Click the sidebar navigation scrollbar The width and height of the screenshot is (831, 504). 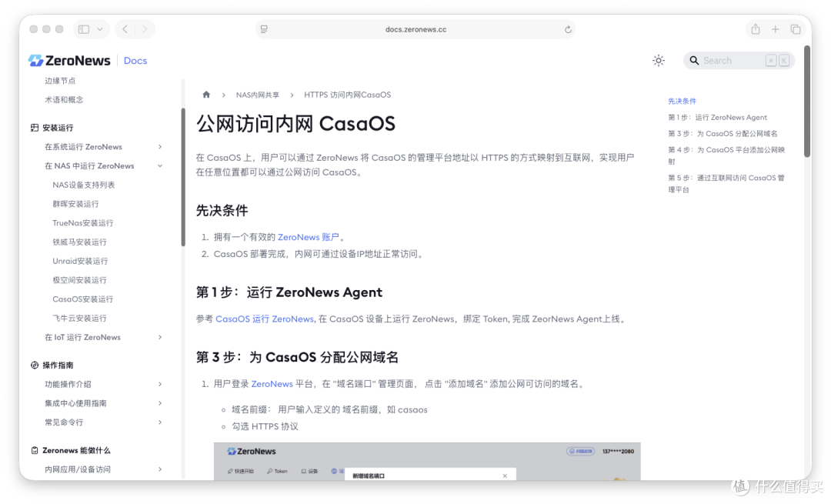[x=183, y=177]
